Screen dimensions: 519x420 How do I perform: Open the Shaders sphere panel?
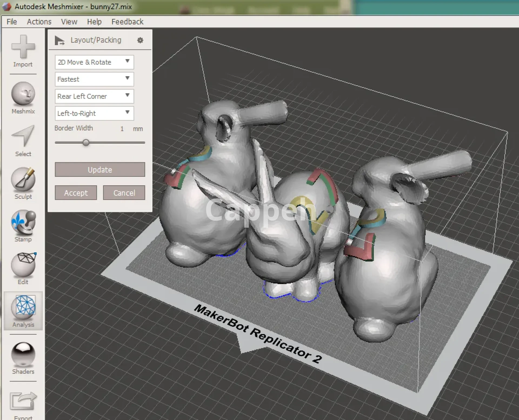click(23, 354)
